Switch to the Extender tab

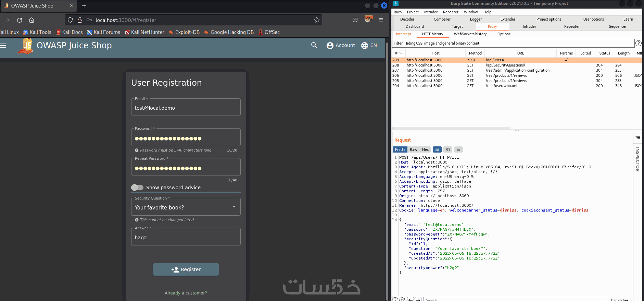508,19
